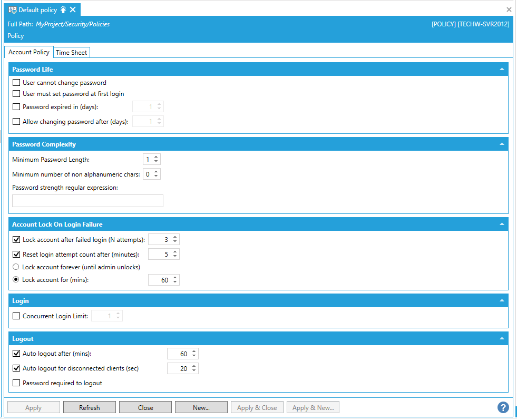
Task: Decrease Auto logout after minutes value
Action: click(194, 356)
